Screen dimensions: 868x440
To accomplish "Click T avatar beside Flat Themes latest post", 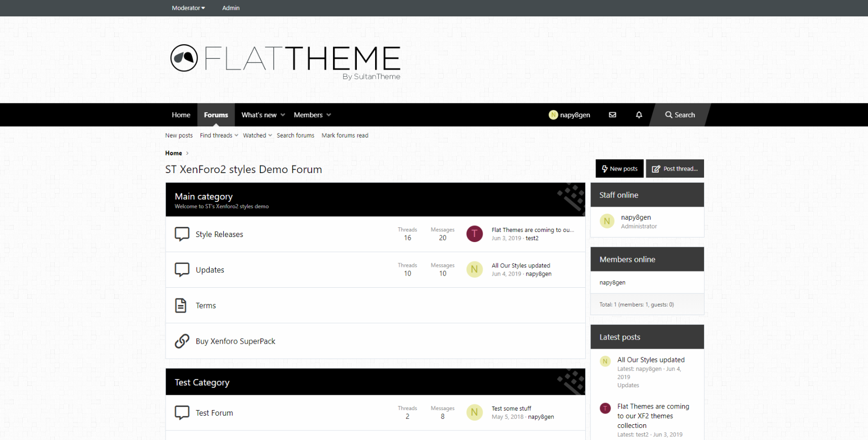I will pyautogui.click(x=605, y=408).
